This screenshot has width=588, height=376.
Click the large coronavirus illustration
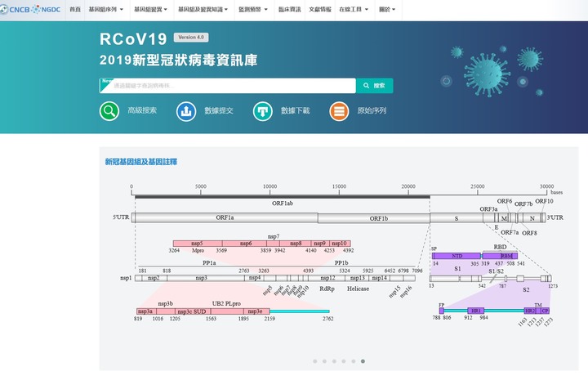[x=487, y=74]
